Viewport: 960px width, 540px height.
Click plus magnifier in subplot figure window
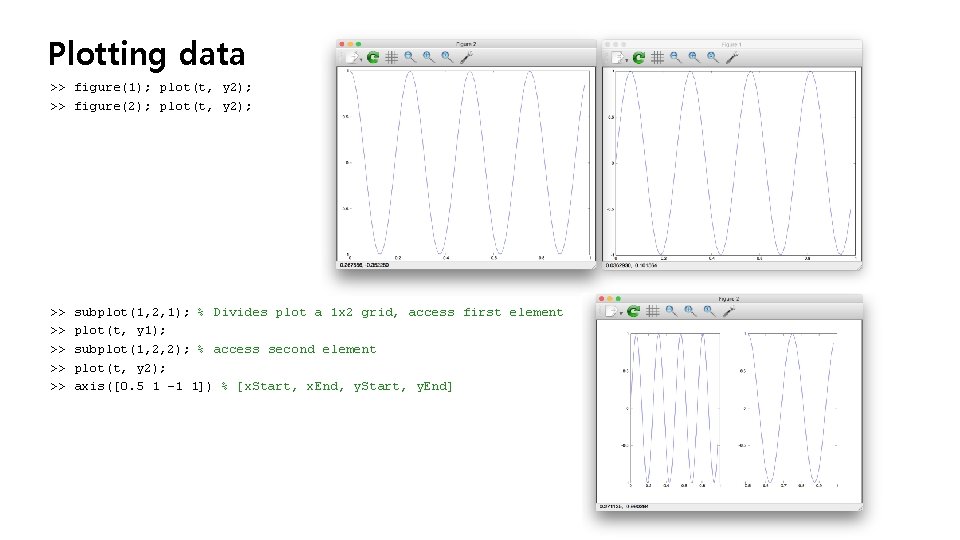[x=690, y=311]
